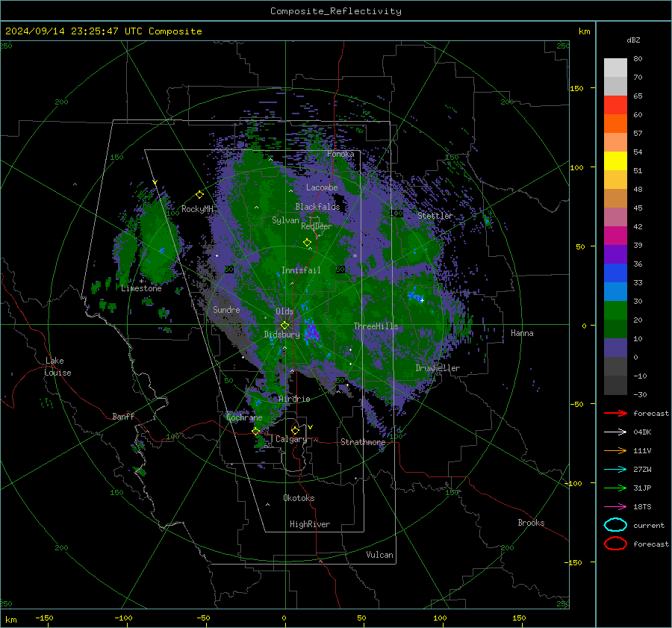Click the cyan 27ZW arrow icon
The width and height of the screenshot is (672, 628).
tap(615, 470)
